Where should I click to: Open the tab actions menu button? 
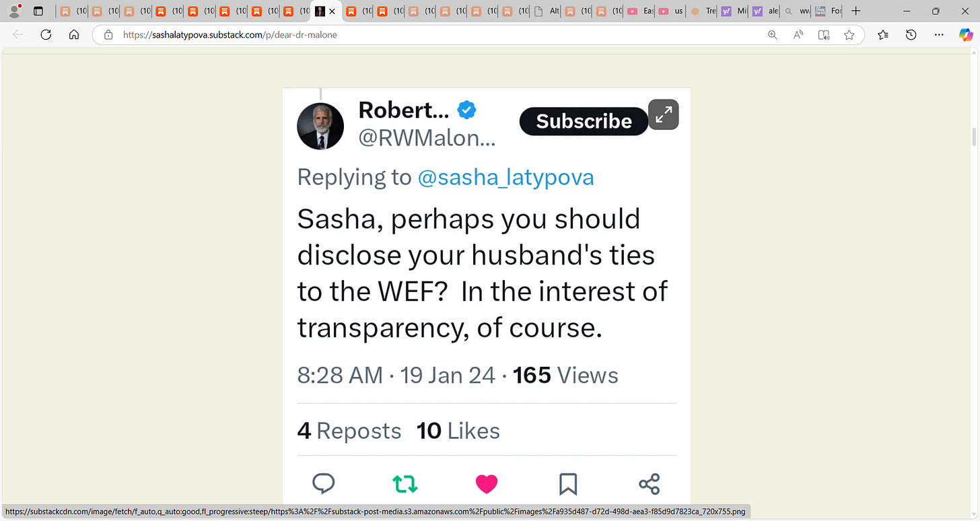(38, 11)
